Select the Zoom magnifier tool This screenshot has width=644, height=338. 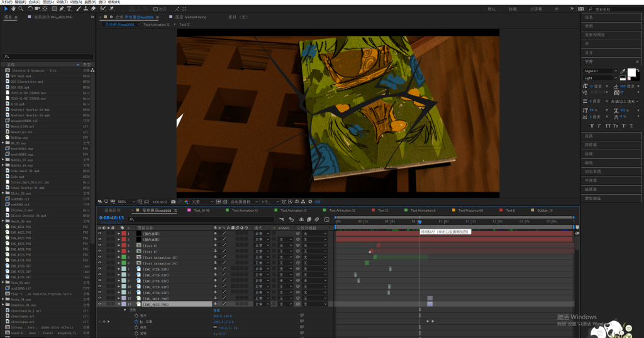click(21, 9)
